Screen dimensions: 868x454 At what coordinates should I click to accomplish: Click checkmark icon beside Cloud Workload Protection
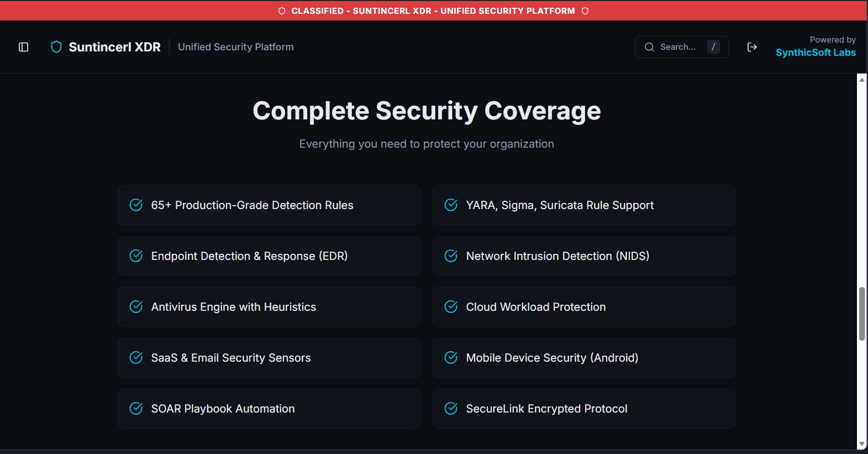tap(451, 307)
